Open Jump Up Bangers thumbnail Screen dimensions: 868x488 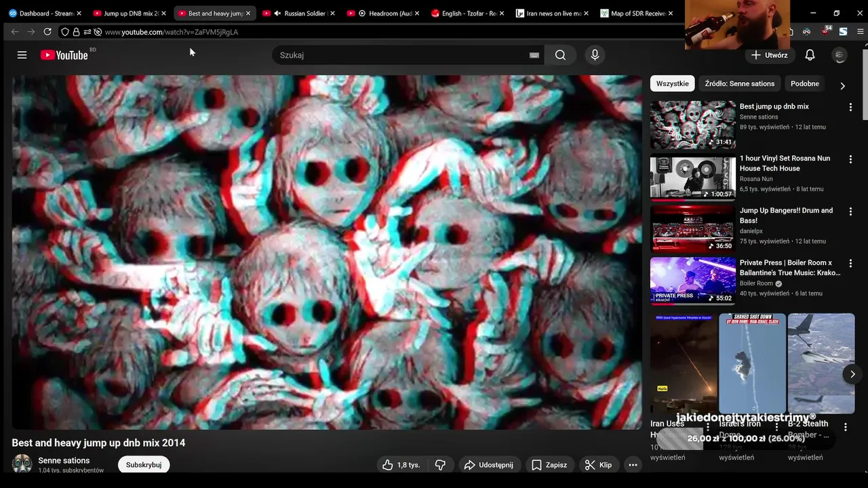[x=693, y=229]
